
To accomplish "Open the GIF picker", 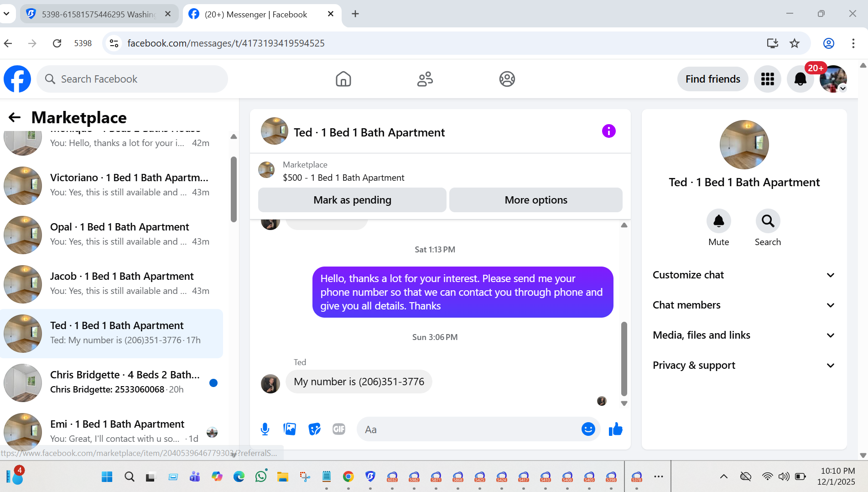I will [x=339, y=429].
